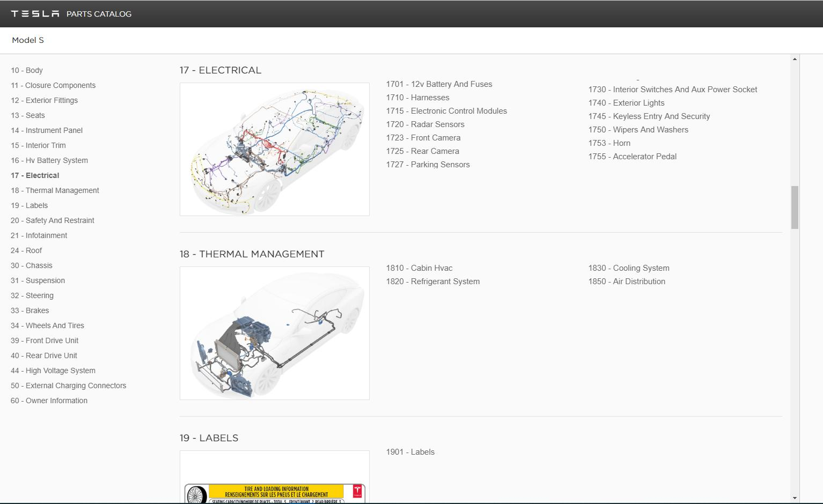Open 33 - Brakes category
Screen dimensions: 823x504
[x=30, y=310]
